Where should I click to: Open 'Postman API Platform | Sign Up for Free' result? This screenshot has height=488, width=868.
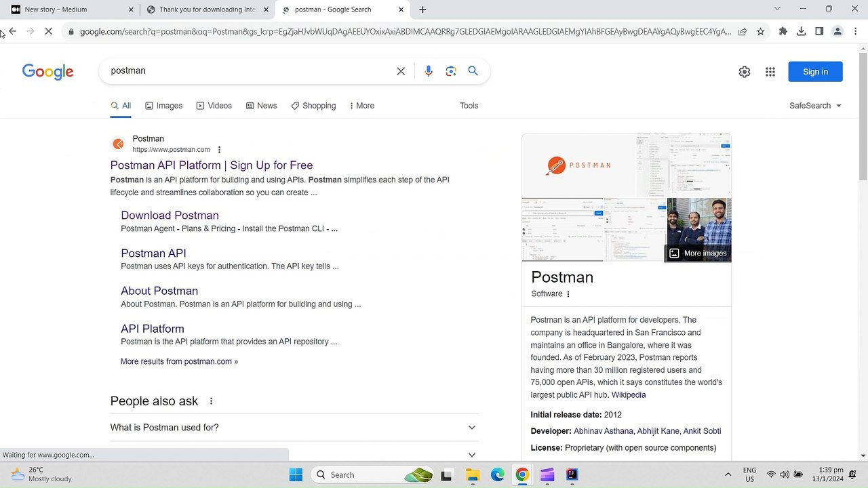(x=212, y=165)
